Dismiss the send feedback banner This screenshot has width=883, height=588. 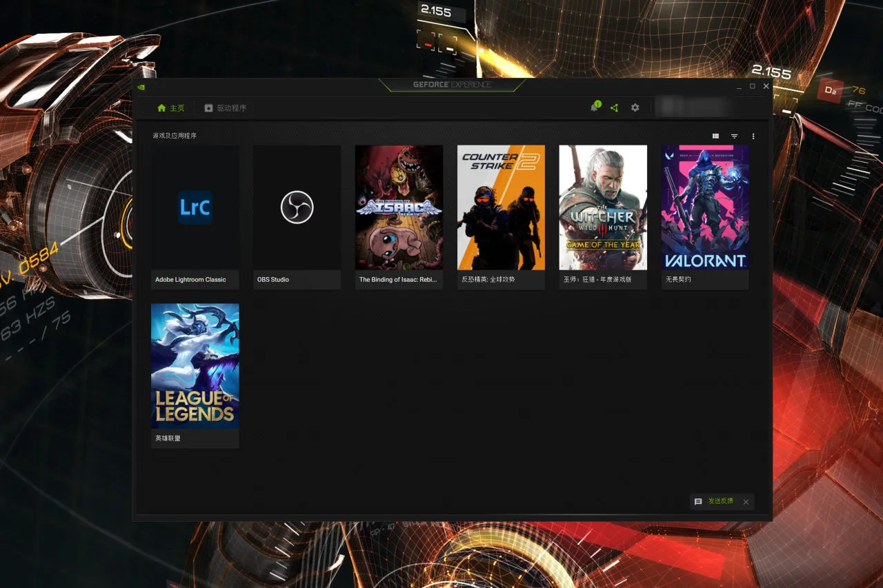(x=746, y=502)
